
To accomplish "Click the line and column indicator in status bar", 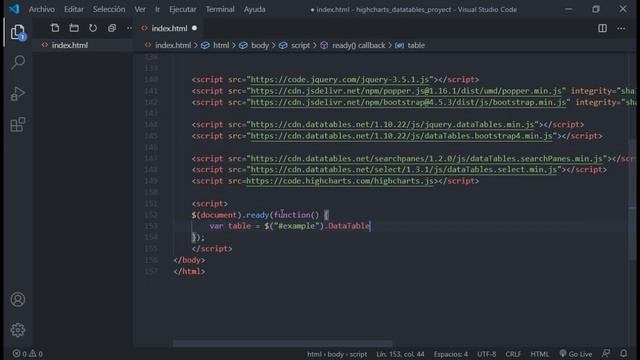I will 400,354.
